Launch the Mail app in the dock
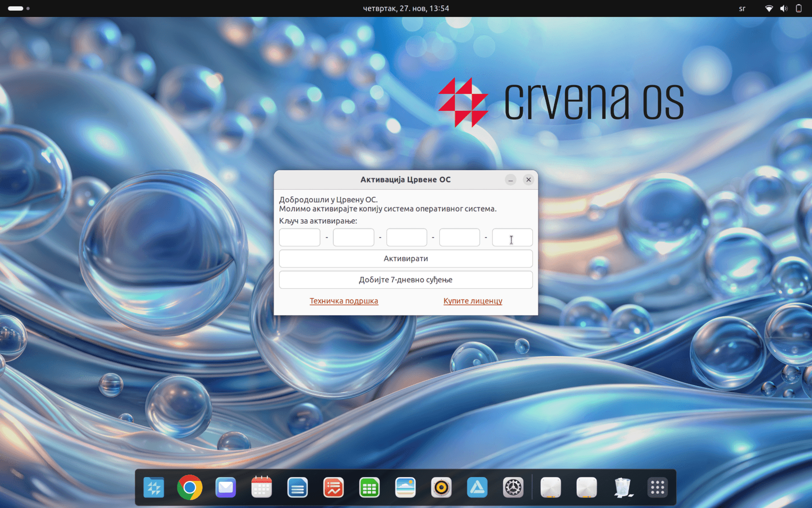 226,488
